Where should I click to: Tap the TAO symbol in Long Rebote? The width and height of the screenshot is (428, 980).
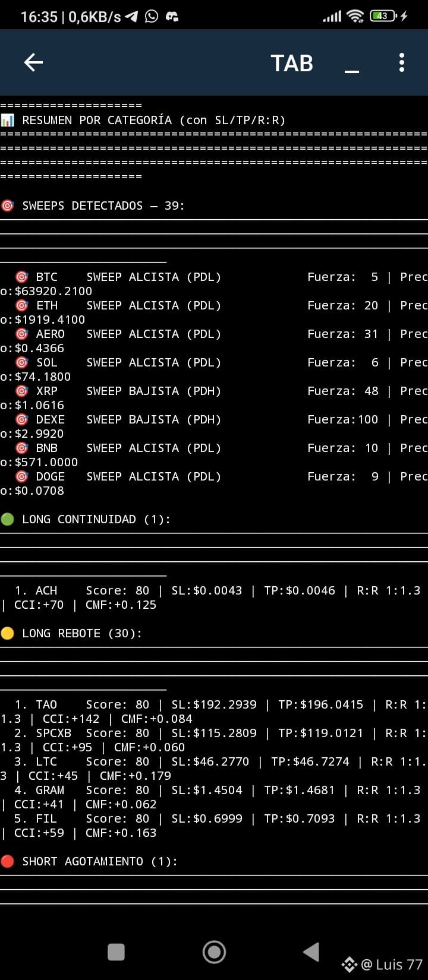46,704
